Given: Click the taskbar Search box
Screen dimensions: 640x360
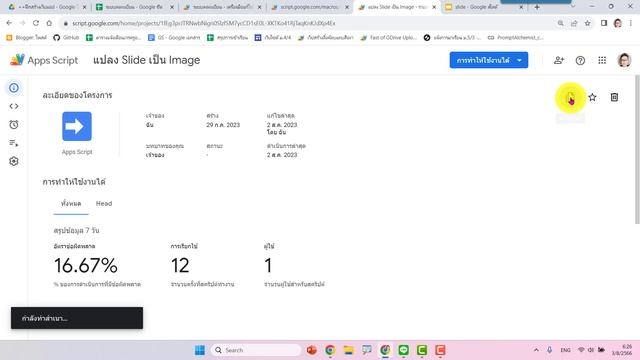Looking at the screenshot, I should pyautogui.click(x=256, y=350).
